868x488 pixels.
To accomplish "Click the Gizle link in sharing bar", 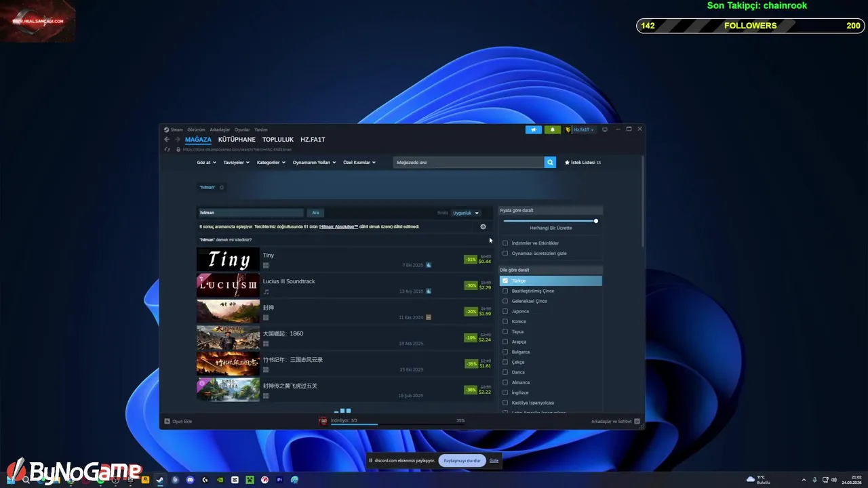I will (494, 461).
